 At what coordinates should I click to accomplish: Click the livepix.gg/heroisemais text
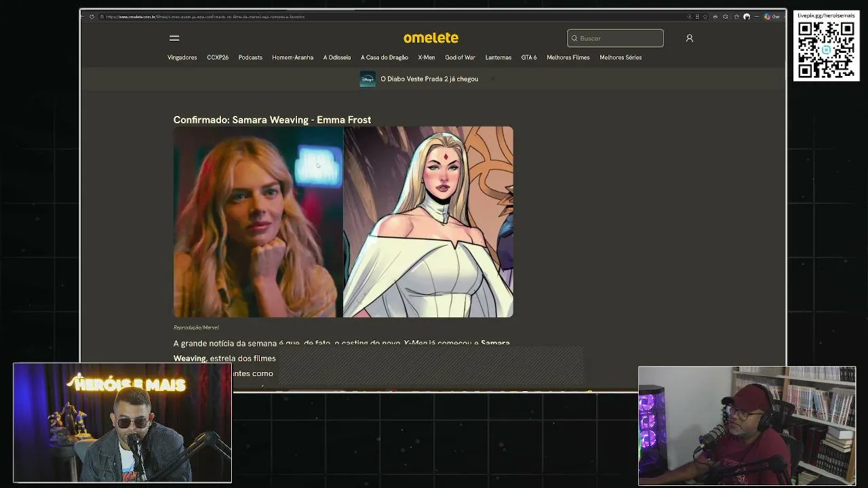click(826, 16)
